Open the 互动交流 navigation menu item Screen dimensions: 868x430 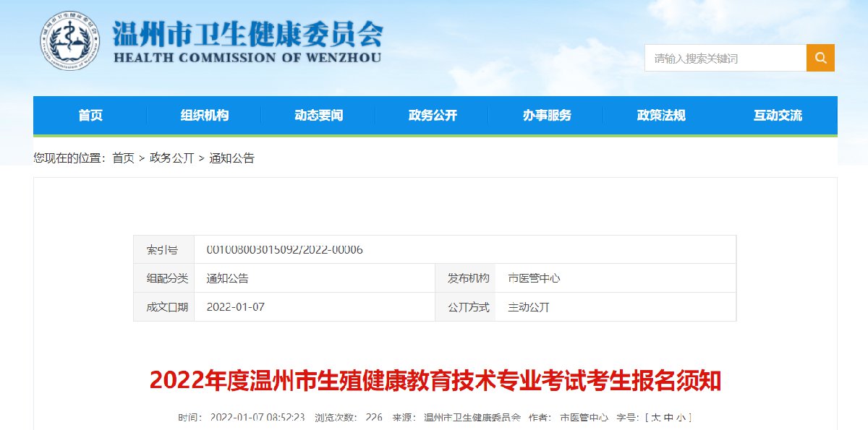point(778,116)
